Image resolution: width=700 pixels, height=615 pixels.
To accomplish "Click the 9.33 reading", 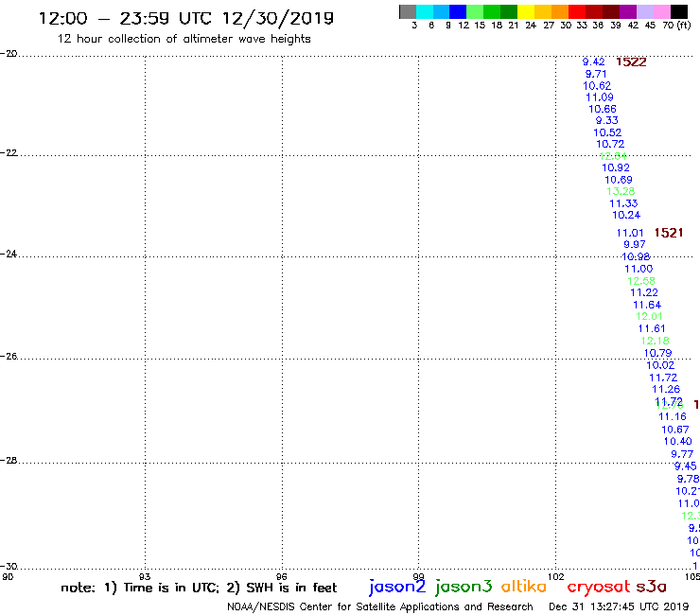I will 607,120.
